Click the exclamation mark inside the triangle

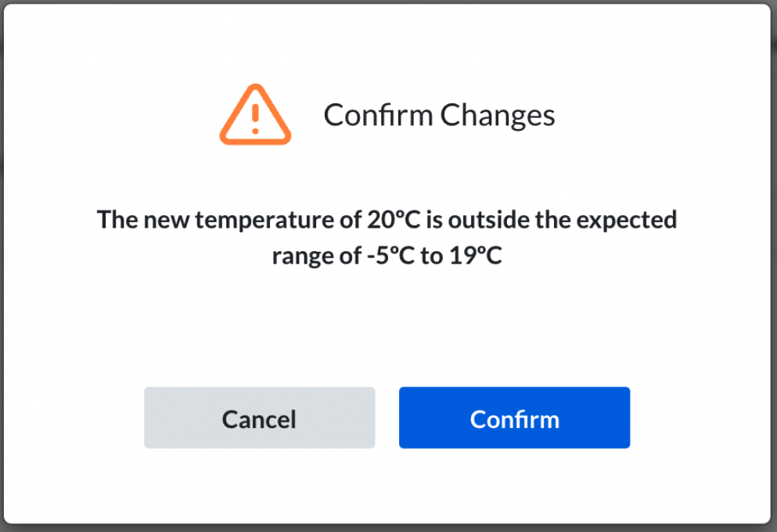[x=255, y=119]
